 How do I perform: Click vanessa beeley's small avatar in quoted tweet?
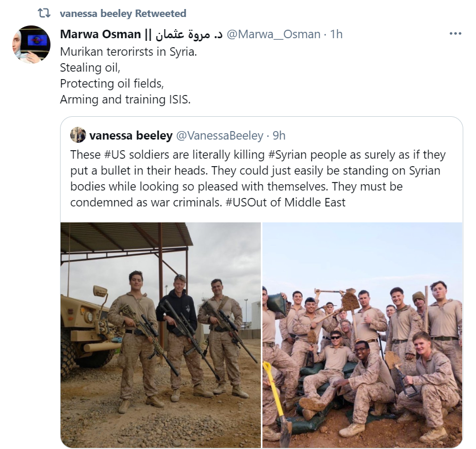coord(78,135)
